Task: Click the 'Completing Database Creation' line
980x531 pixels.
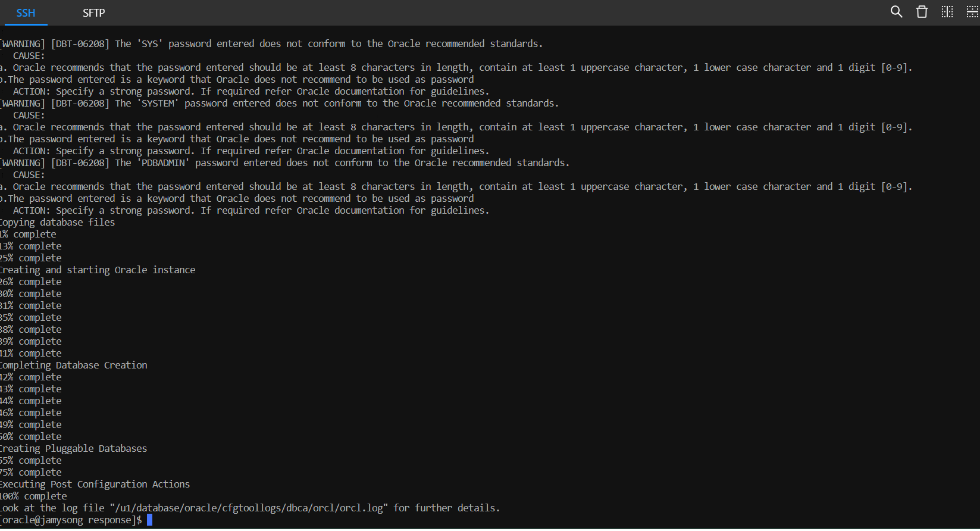Action: point(74,365)
